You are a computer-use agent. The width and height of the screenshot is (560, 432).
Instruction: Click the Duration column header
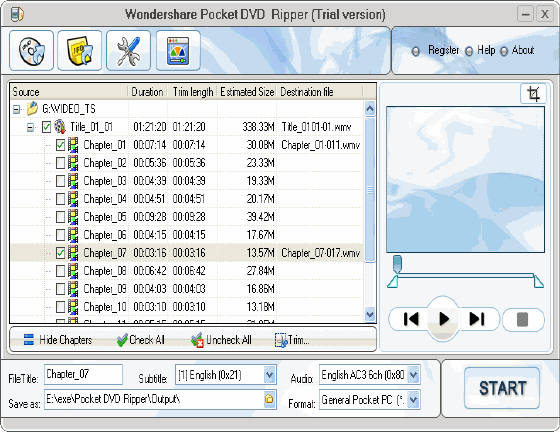tap(148, 92)
